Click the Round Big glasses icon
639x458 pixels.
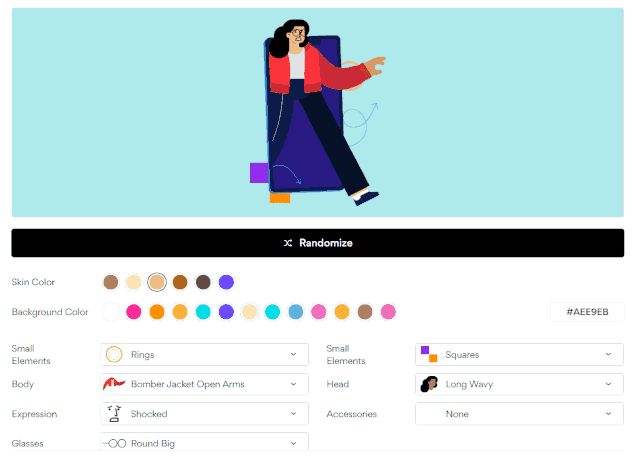114,443
